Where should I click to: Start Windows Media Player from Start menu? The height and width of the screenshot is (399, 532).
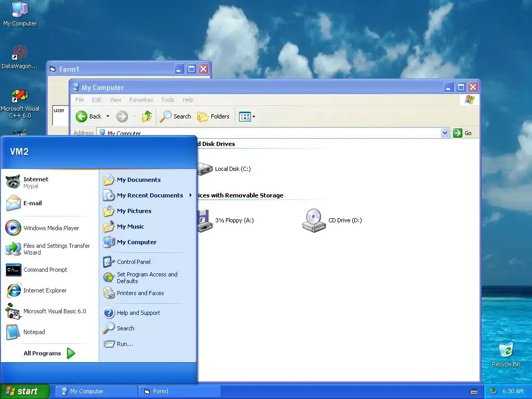[x=50, y=228]
